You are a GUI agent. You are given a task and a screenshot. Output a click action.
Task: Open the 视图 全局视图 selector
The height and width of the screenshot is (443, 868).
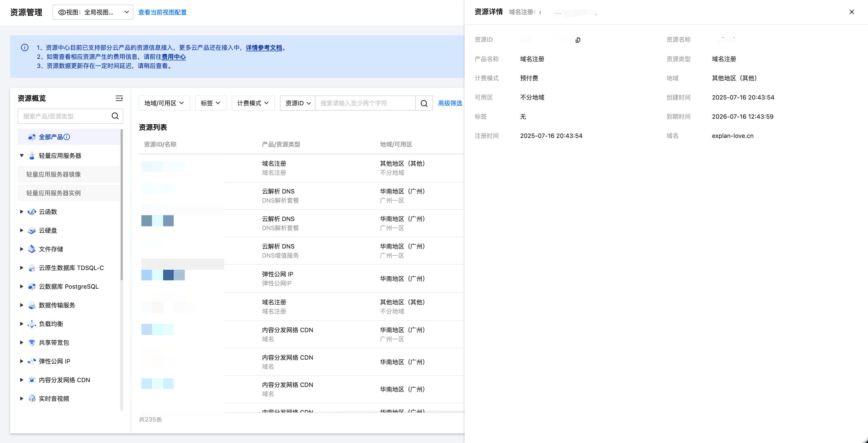coord(93,12)
